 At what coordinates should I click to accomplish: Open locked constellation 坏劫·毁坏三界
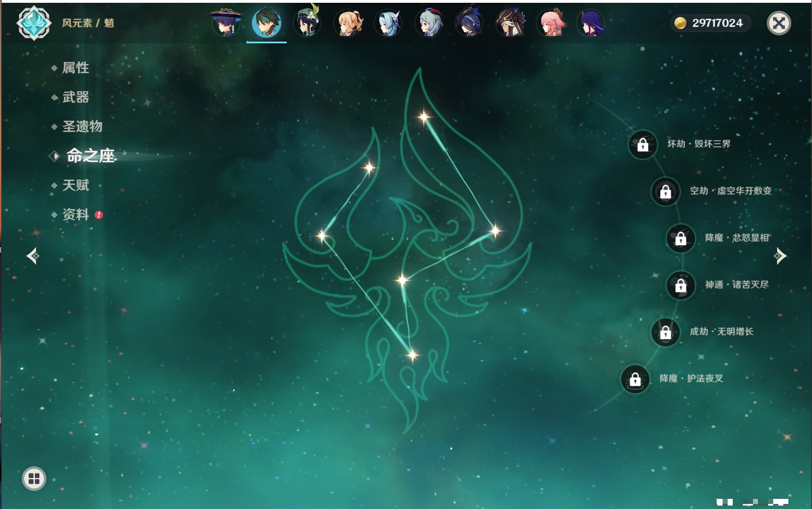(643, 145)
